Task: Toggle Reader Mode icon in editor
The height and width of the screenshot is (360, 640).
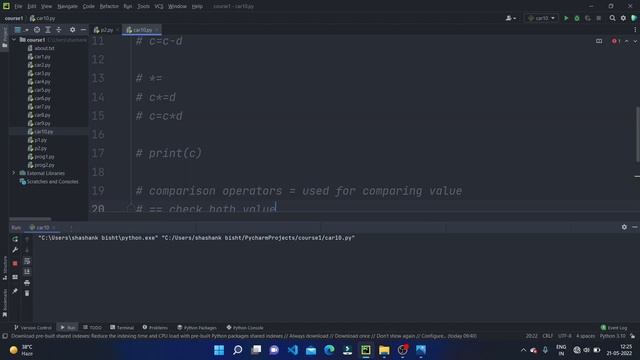Action: [x=599, y=41]
